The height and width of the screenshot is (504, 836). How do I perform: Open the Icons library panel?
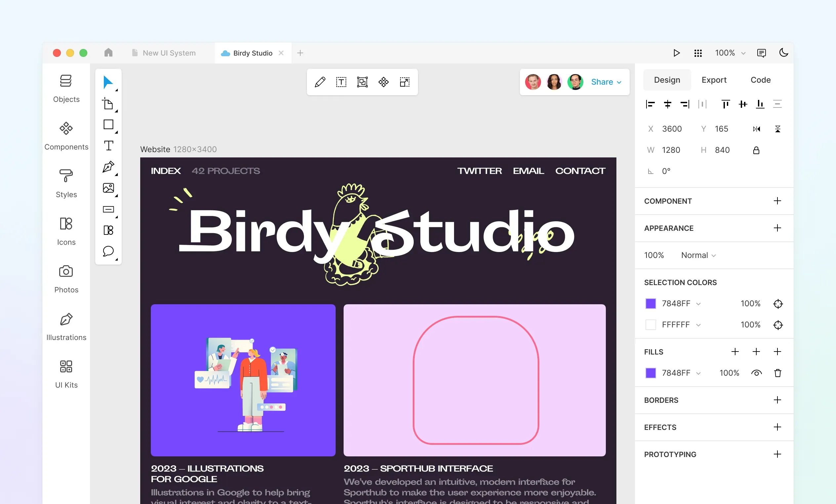coord(66,231)
